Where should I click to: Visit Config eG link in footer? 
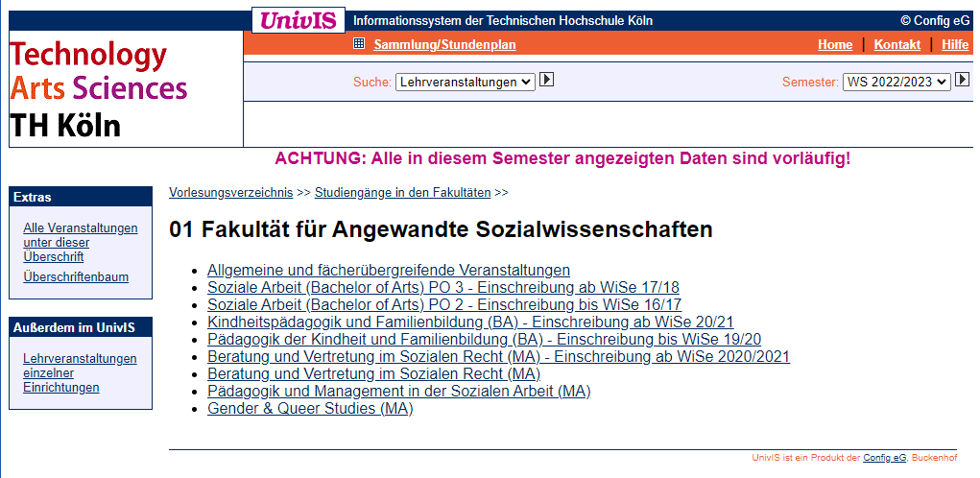(884, 458)
